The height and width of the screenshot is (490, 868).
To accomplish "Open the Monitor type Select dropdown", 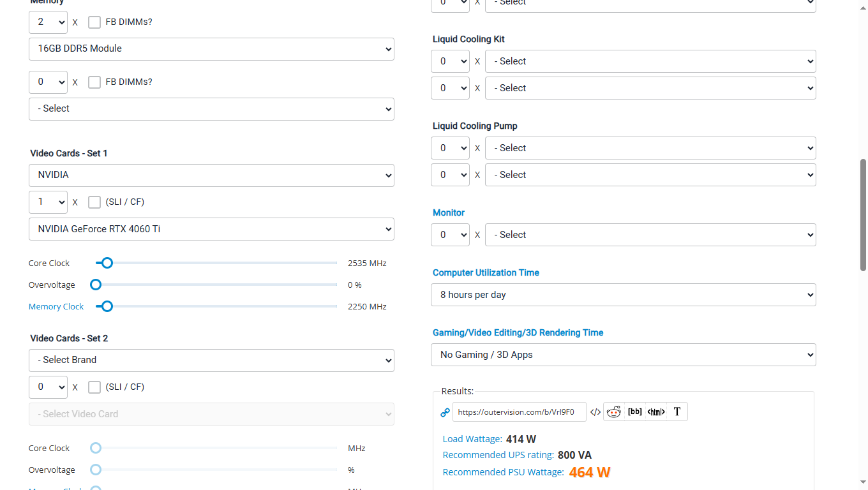I will click(x=650, y=235).
